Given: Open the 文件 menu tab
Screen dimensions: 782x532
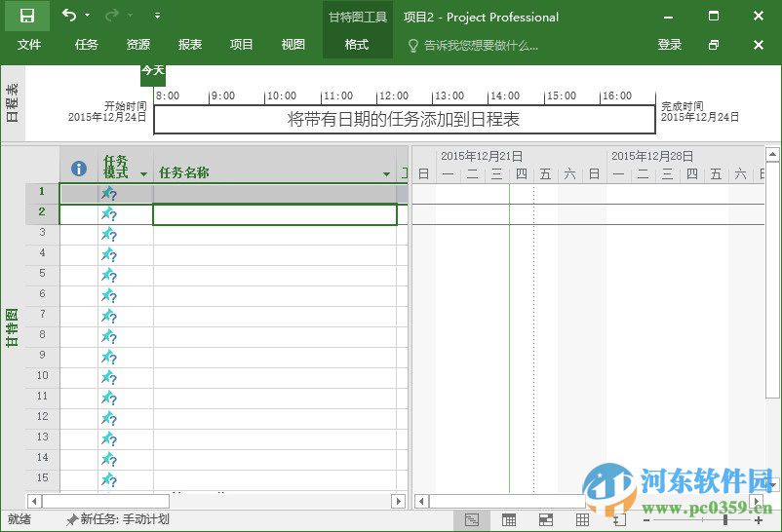Looking at the screenshot, I should (29, 45).
